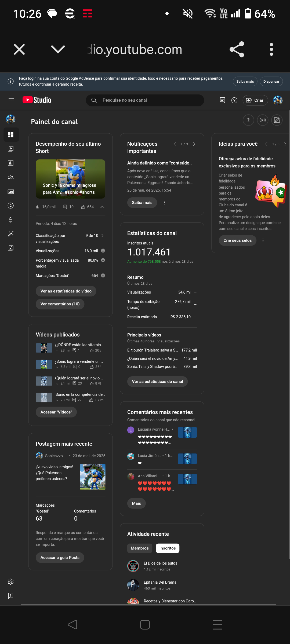
Task: Open the Copyright sidebar icon
Action: click(x=11, y=206)
